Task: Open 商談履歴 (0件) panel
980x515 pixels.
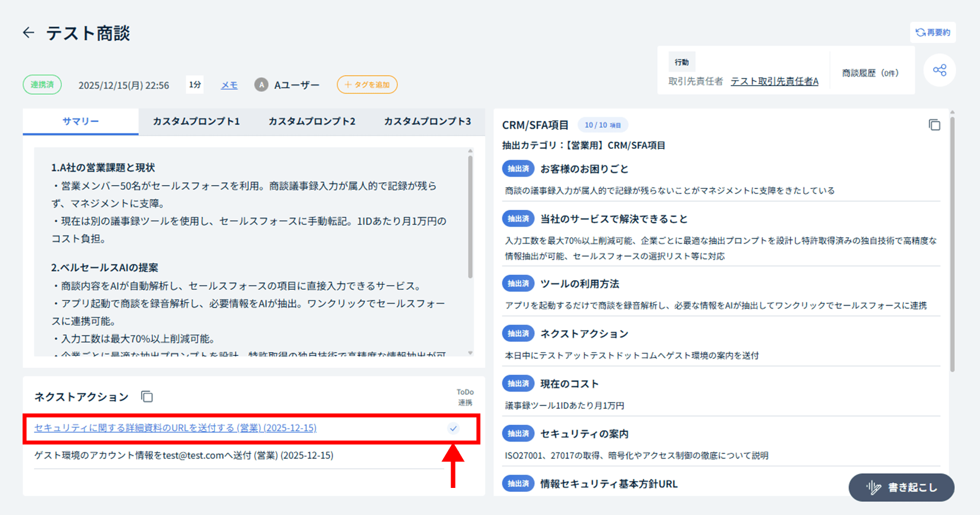Action: (x=870, y=73)
